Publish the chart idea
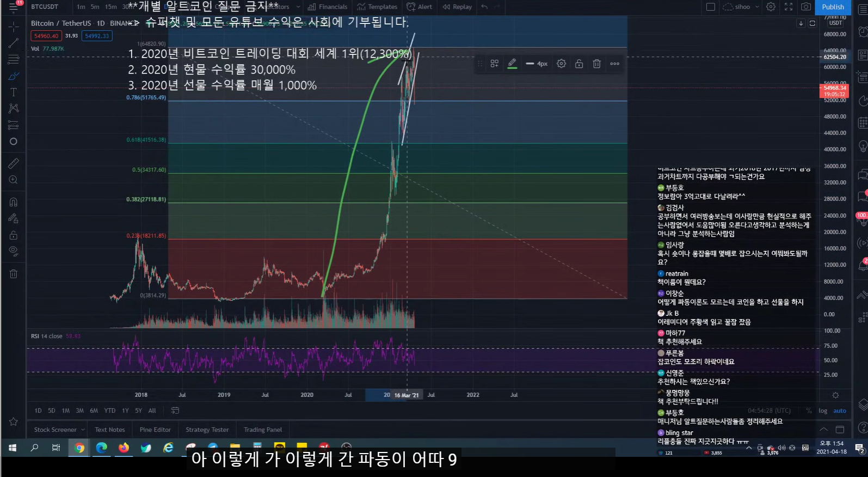The width and height of the screenshot is (868, 477). 833,7
